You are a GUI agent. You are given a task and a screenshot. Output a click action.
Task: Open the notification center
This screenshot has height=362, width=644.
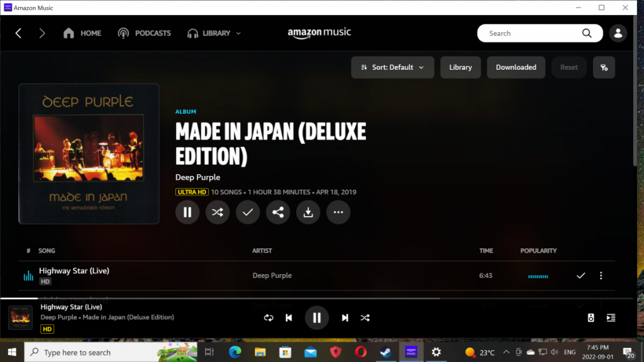[x=628, y=353]
